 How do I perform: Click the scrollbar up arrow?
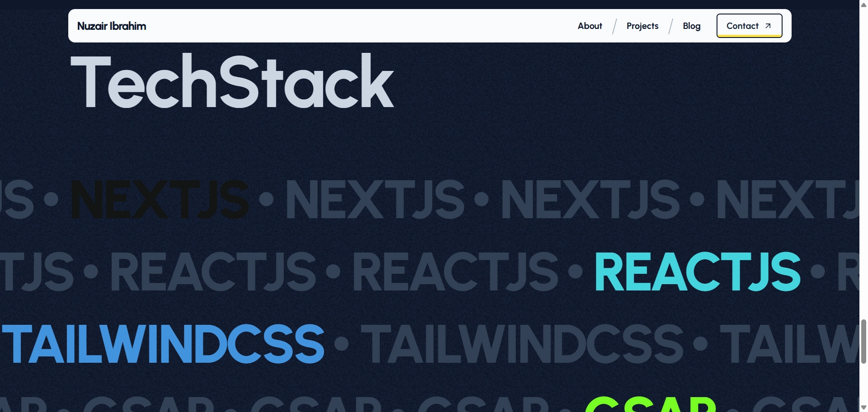863,5
